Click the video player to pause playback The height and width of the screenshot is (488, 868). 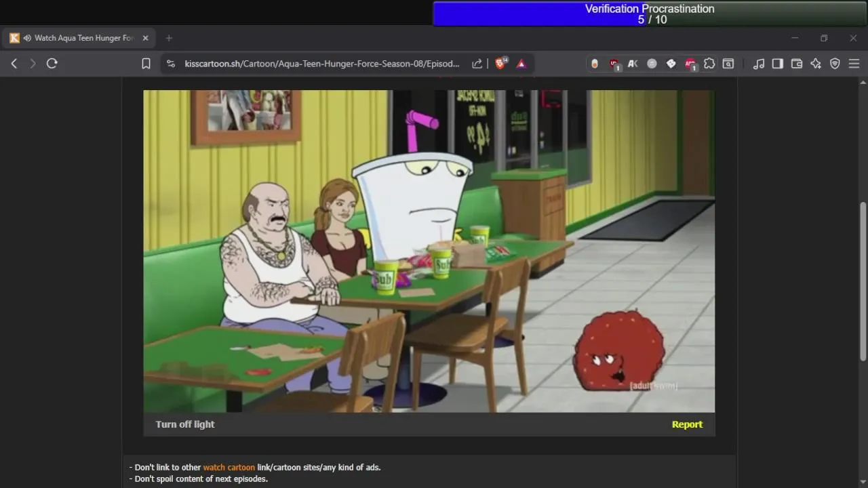pyautogui.click(x=429, y=251)
